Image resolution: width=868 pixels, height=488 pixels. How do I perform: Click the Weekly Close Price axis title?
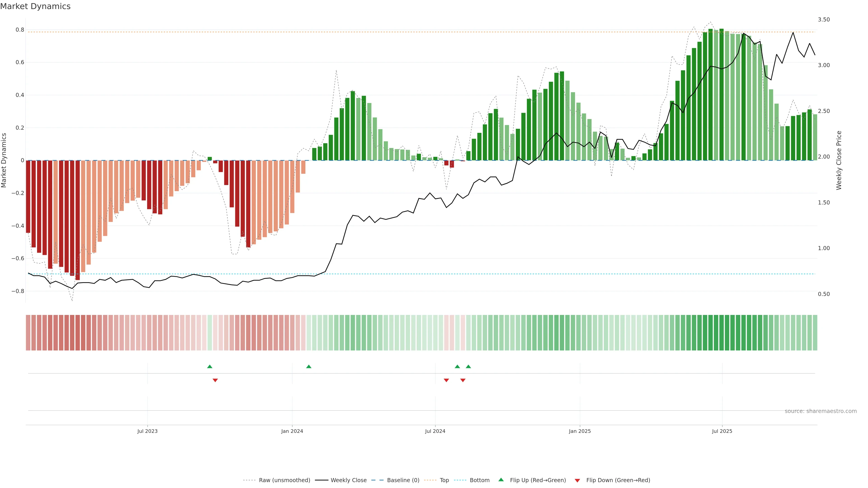pos(839,160)
